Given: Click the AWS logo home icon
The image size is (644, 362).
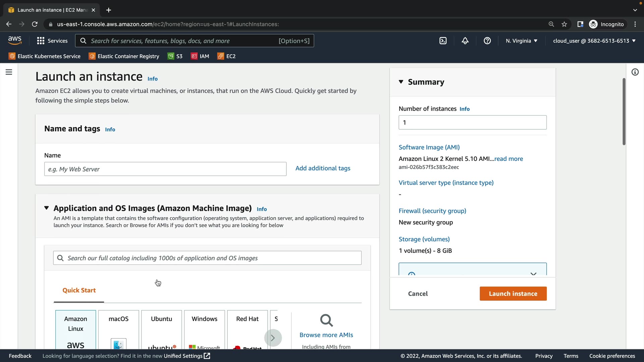Looking at the screenshot, I should 15,41.
